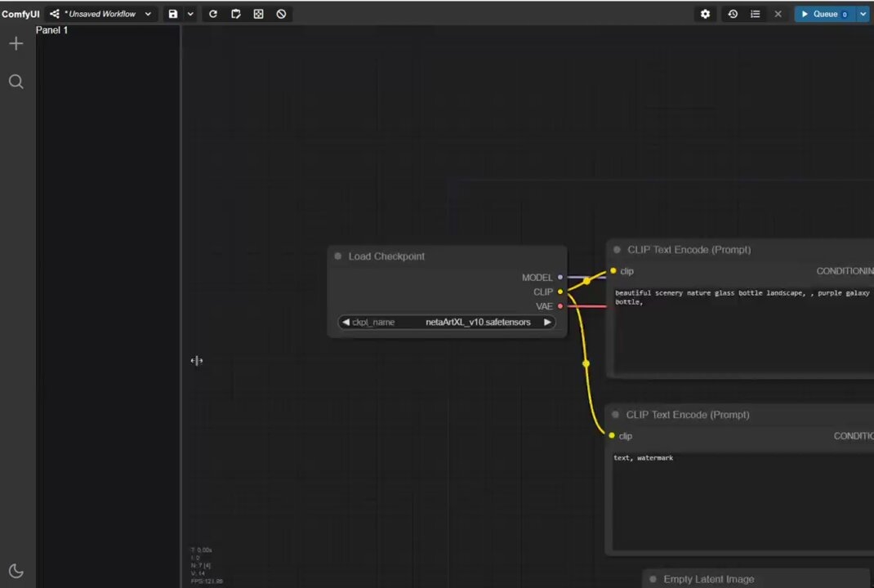The width and height of the screenshot is (874, 588).
Task: Click the plus icon in left sidebar
Action: [16, 44]
